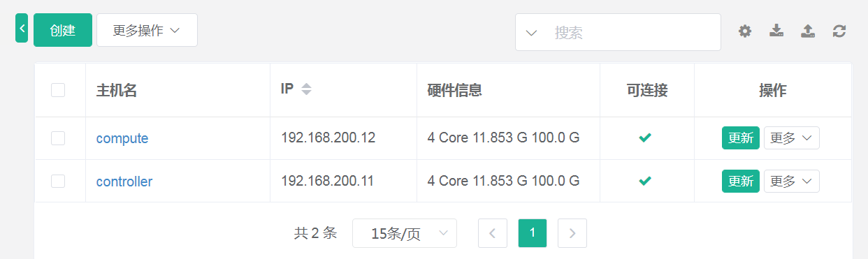
Task: Go to previous page arrow
Action: pyautogui.click(x=493, y=233)
